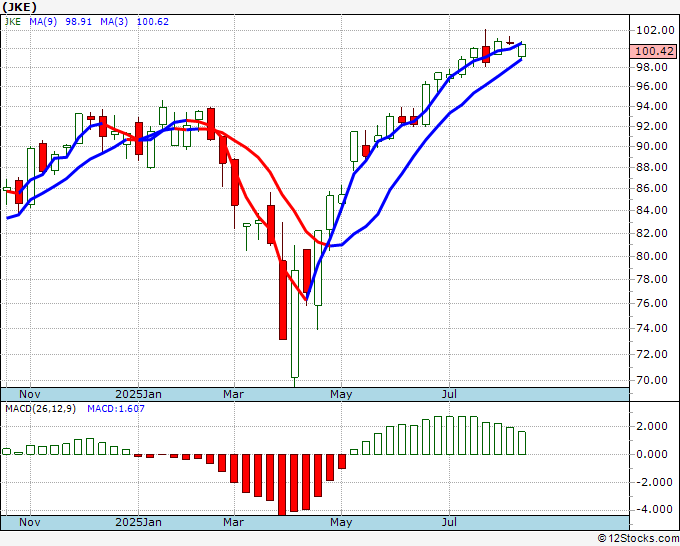Click the 72.00 price axis label
The image size is (680, 546).
(x=652, y=354)
